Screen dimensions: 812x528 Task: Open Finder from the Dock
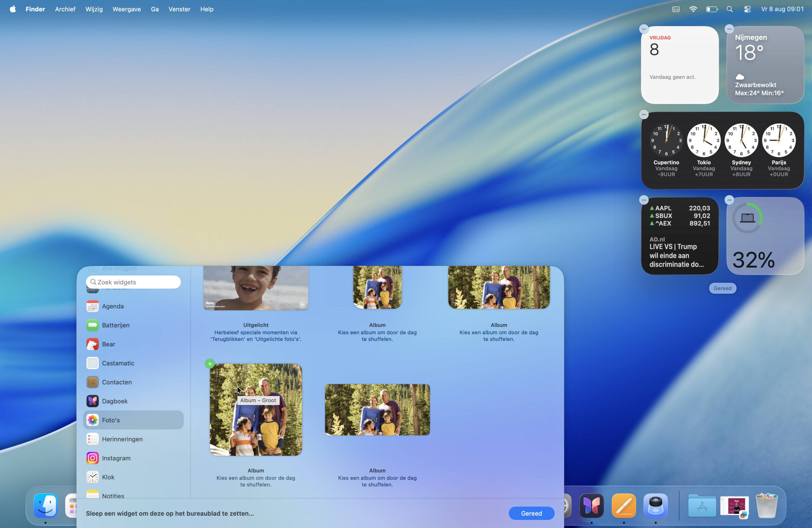(45, 505)
